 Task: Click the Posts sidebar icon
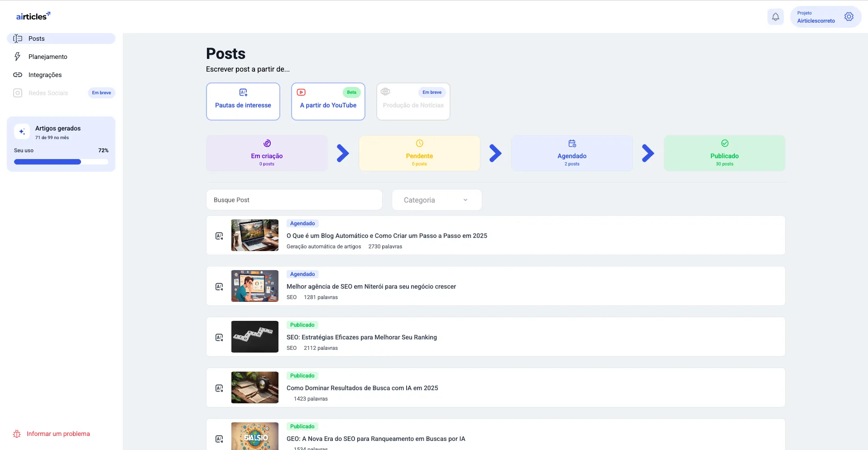tap(18, 39)
